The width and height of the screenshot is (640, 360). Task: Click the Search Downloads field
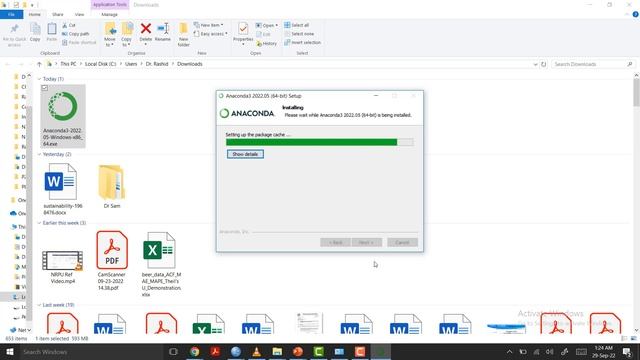[x=593, y=64]
